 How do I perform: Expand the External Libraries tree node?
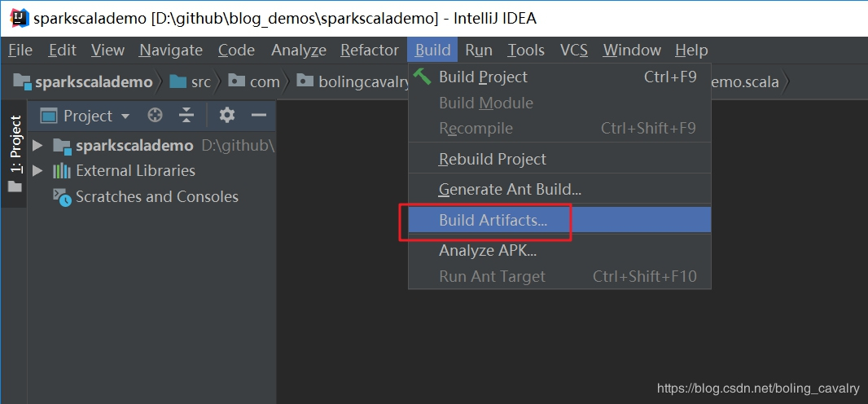point(37,171)
